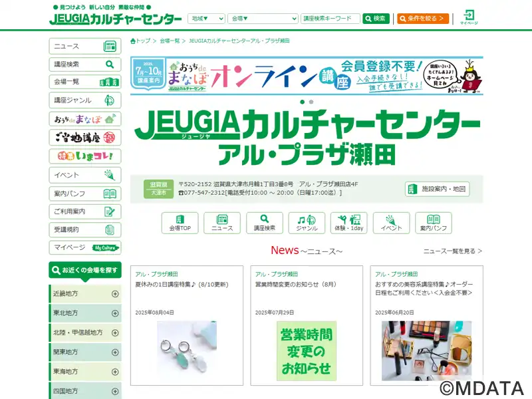Open マイページ in the left sidebar

coord(85,247)
